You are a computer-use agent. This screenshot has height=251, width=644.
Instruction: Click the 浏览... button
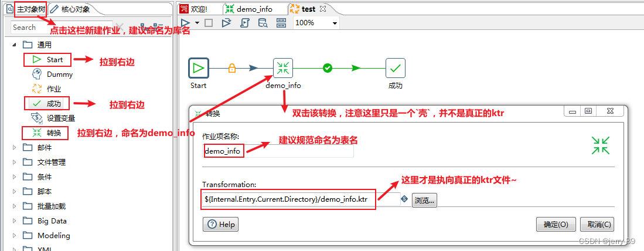pyautogui.click(x=424, y=201)
